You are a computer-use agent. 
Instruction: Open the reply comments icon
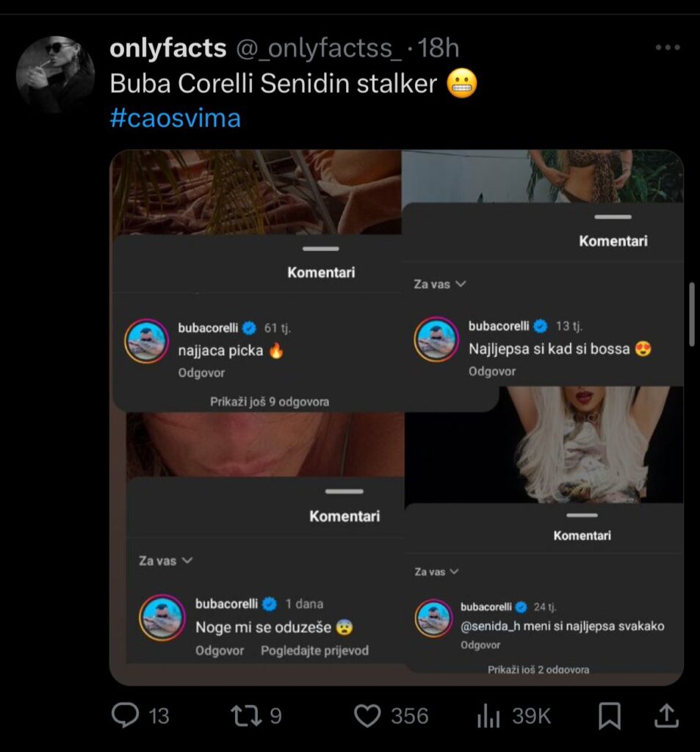click(126, 715)
